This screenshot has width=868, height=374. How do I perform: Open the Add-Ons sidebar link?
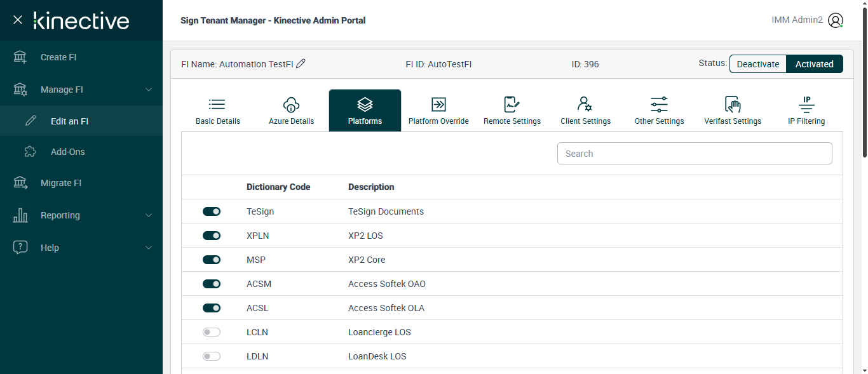point(67,152)
